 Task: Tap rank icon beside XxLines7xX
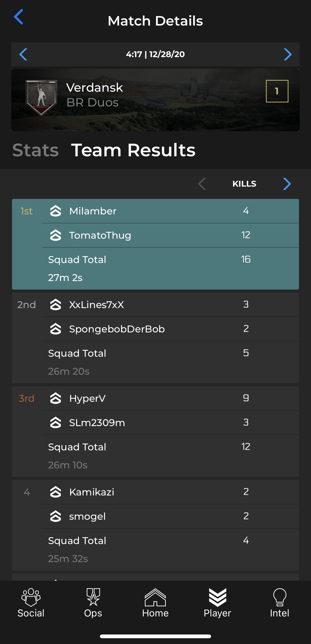[56, 305]
